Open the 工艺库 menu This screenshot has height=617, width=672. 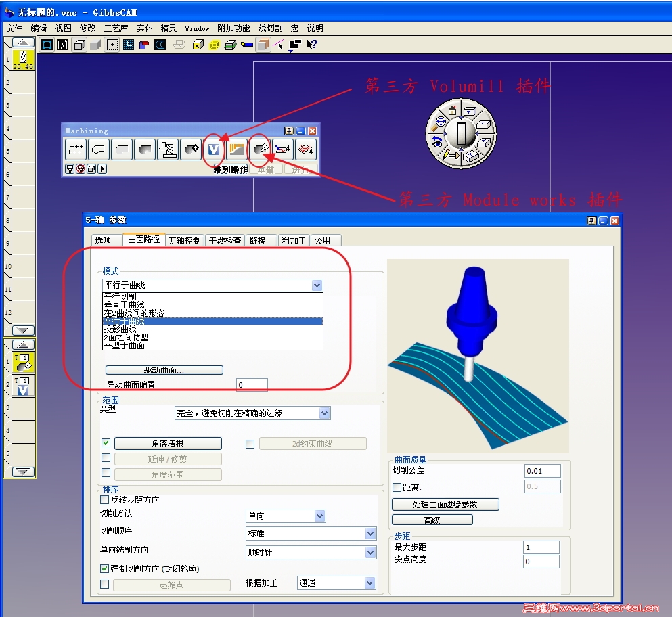tap(116, 28)
